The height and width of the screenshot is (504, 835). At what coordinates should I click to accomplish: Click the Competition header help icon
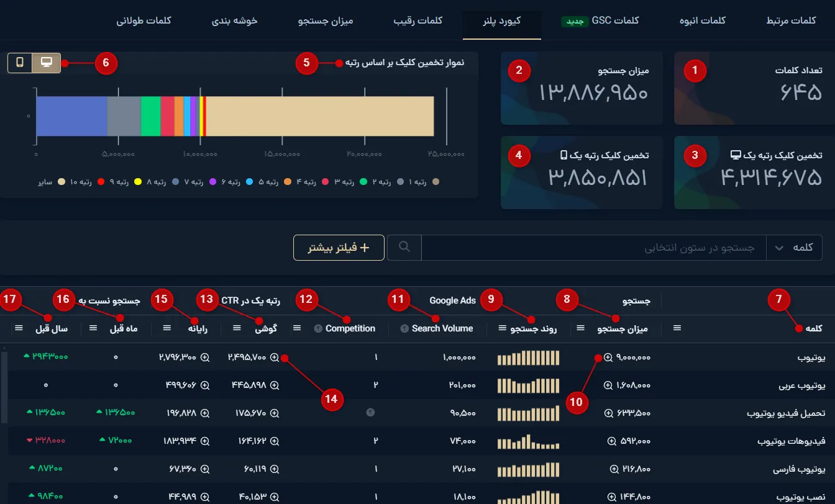pos(318,329)
